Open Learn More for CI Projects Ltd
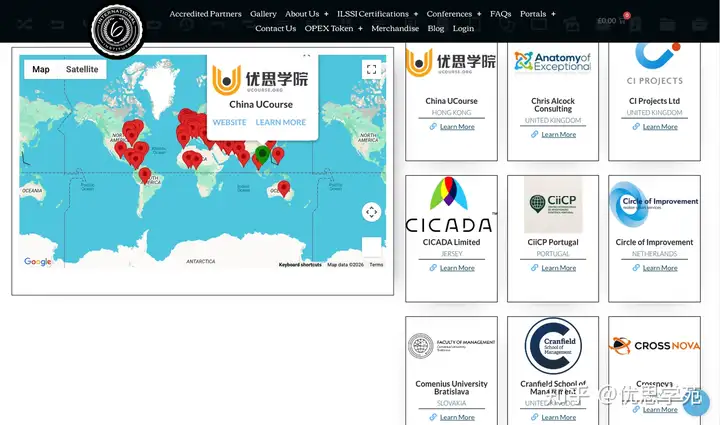The height and width of the screenshot is (425, 720). pos(660,127)
